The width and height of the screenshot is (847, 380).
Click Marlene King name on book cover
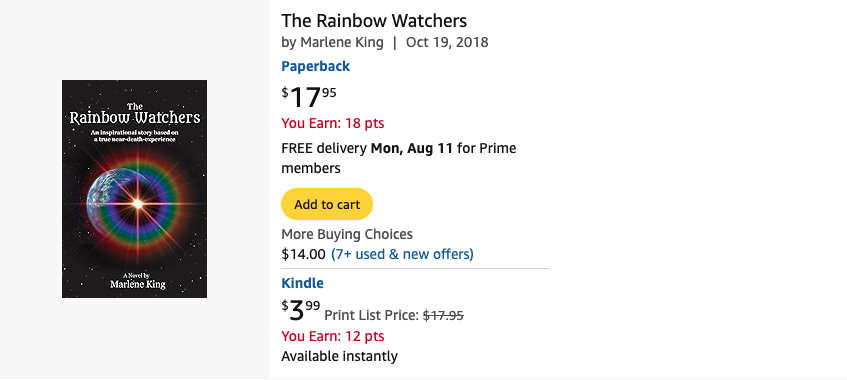(x=138, y=284)
